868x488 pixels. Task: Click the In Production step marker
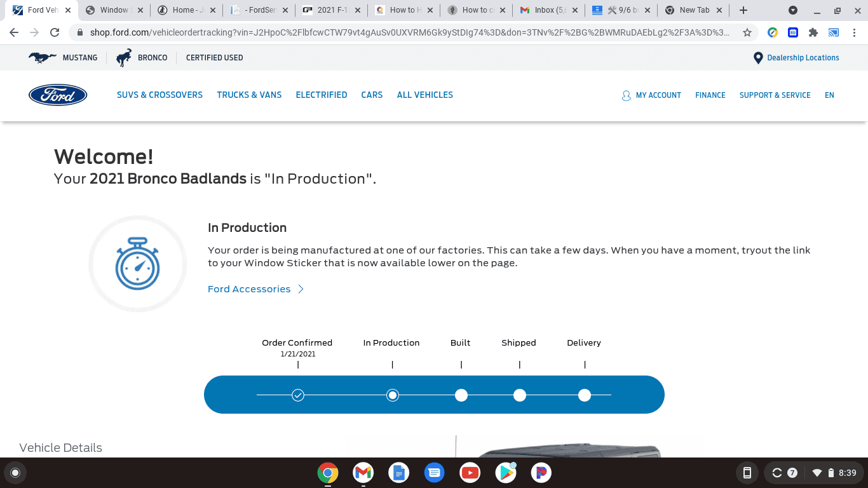(x=393, y=395)
